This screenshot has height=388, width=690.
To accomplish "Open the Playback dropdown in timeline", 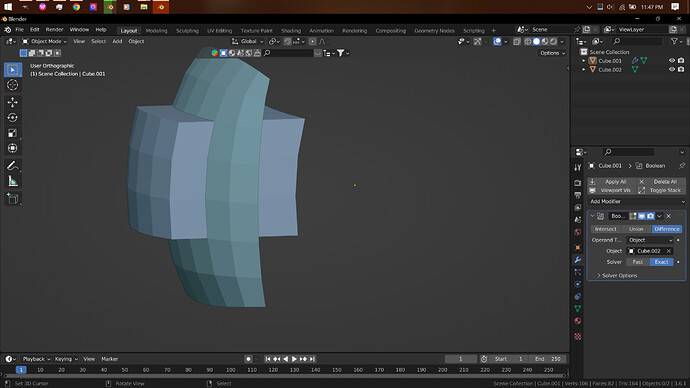I will pos(36,359).
